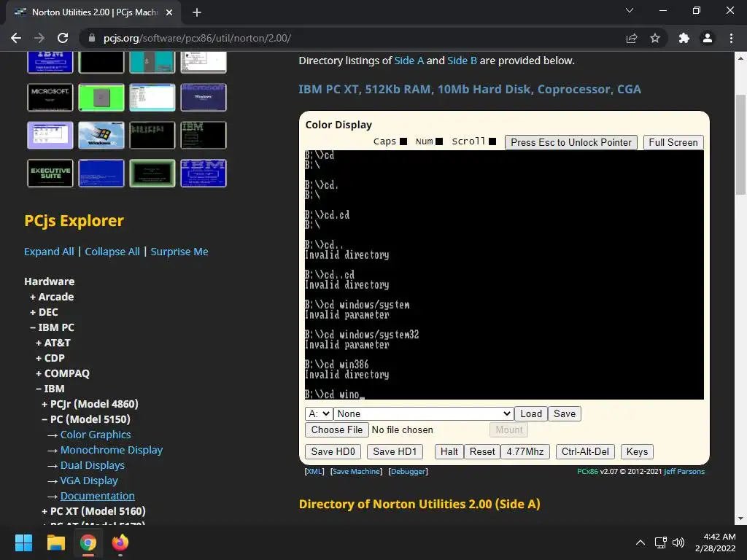Click Expand All in PCjs Explorer

tap(49, 252)
